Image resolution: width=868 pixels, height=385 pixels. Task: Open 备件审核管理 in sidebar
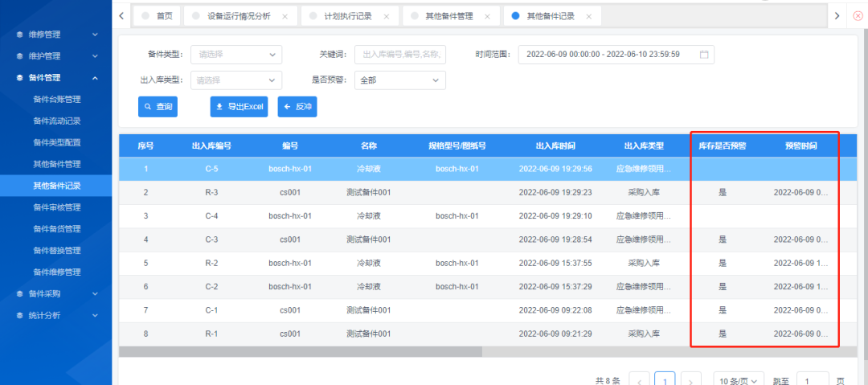pyautogui.click(x=57, y=207)
